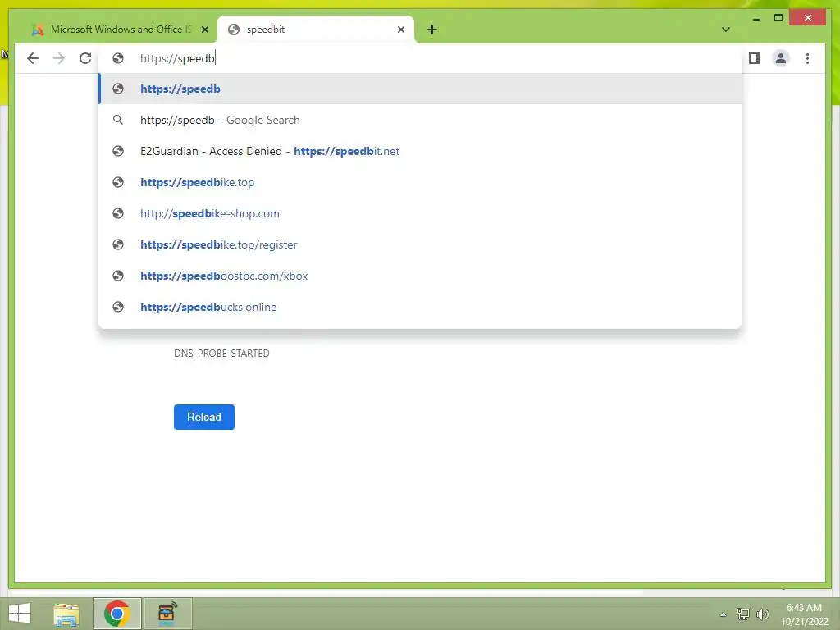Click globe icon next to speedbucks.online
The height and width of the screenshot is (630, 840).
pos(118,307)
